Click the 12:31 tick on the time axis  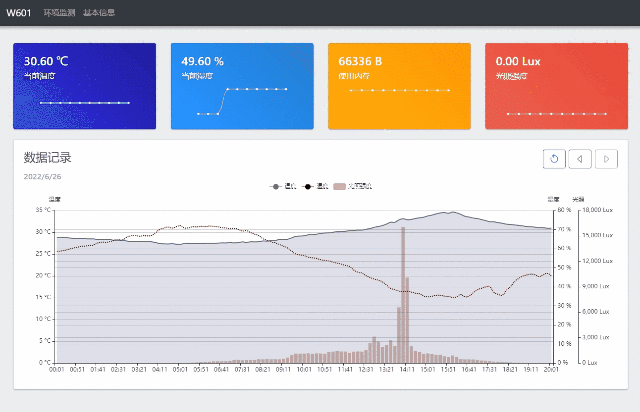(365, 369)
